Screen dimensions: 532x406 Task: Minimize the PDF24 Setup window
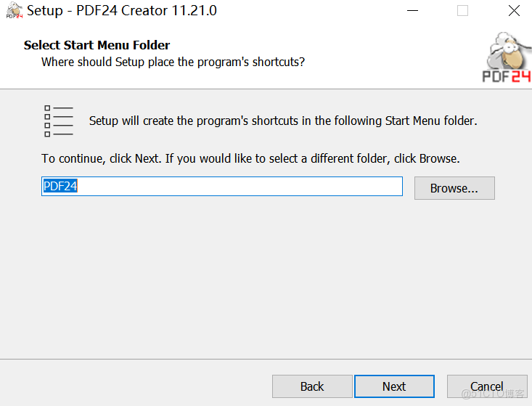(x=412, y=11)
